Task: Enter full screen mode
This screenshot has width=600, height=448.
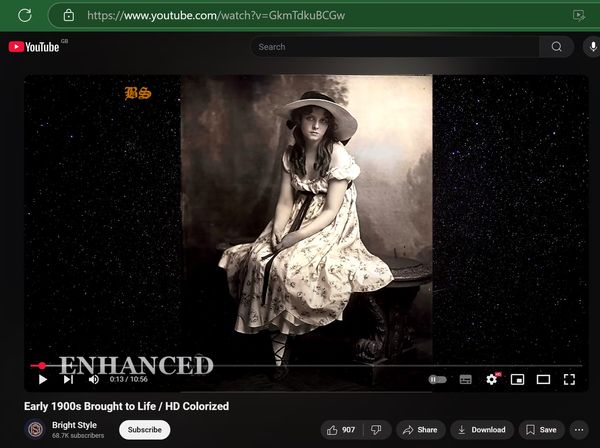Action: (x=569, y=380)
